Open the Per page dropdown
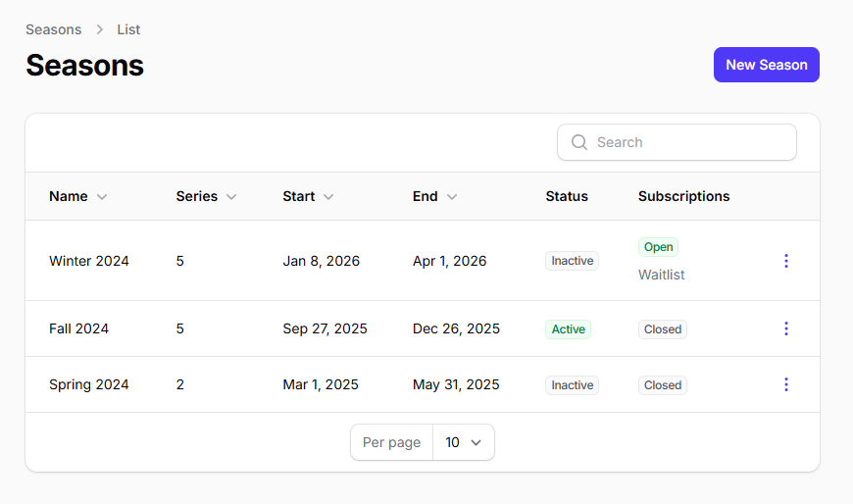Screen dimensions: 853x504 tap(464, 442)
